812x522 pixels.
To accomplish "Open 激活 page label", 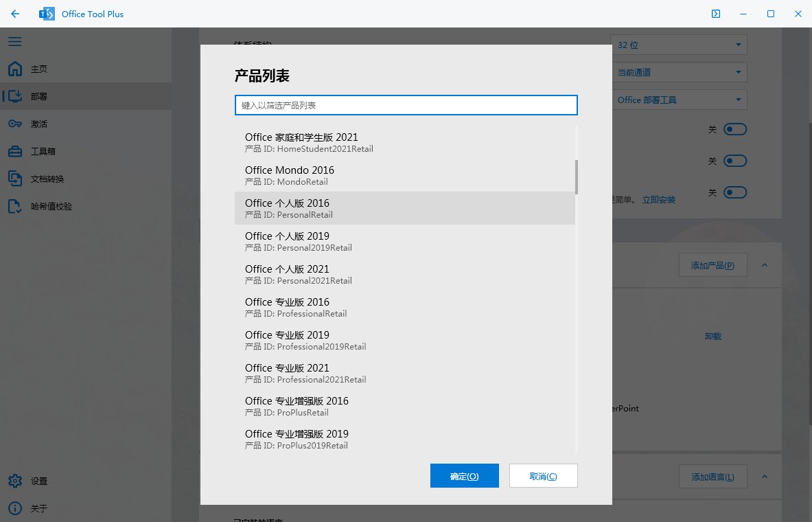I will 39,124.
